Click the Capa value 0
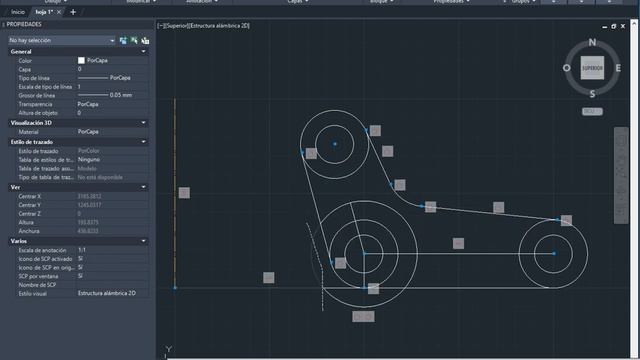 tap(112, 69)
